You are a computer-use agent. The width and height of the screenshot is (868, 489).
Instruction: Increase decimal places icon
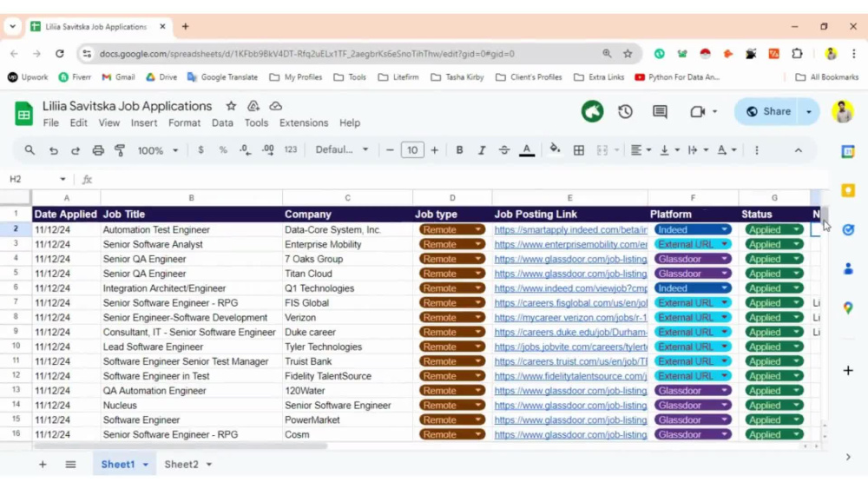point(268,150)
